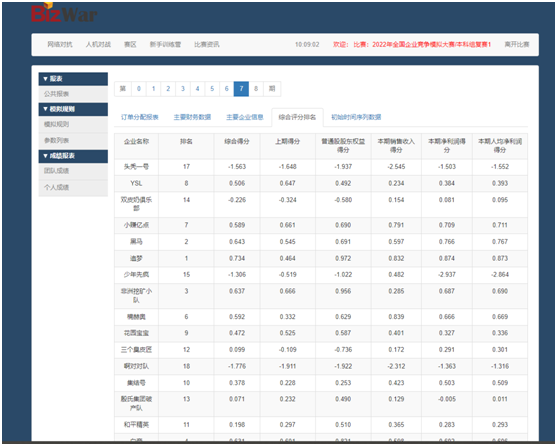Open 团队成绩 in the sidebar
Viewport: 557px width, 446px height.
click(x=73, y=171)
